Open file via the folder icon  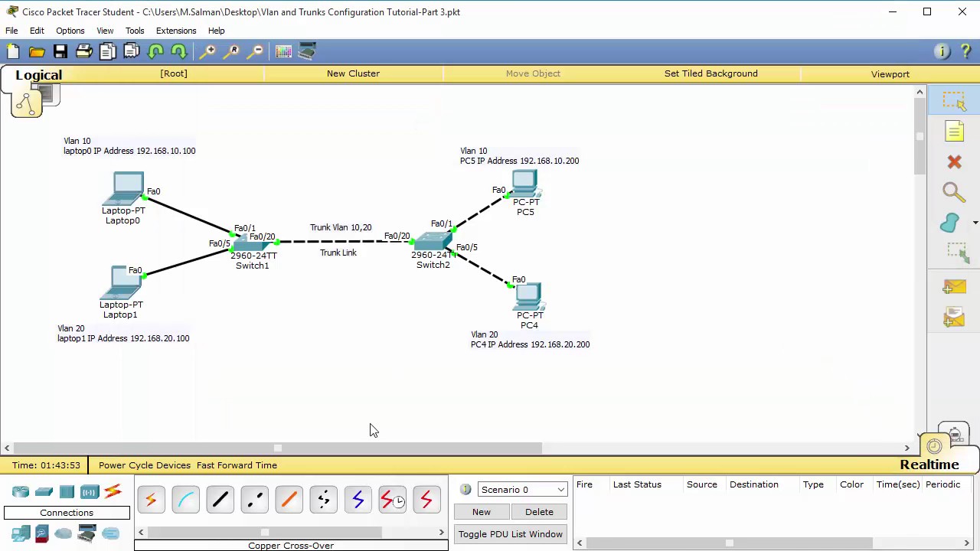coord(37,51)
